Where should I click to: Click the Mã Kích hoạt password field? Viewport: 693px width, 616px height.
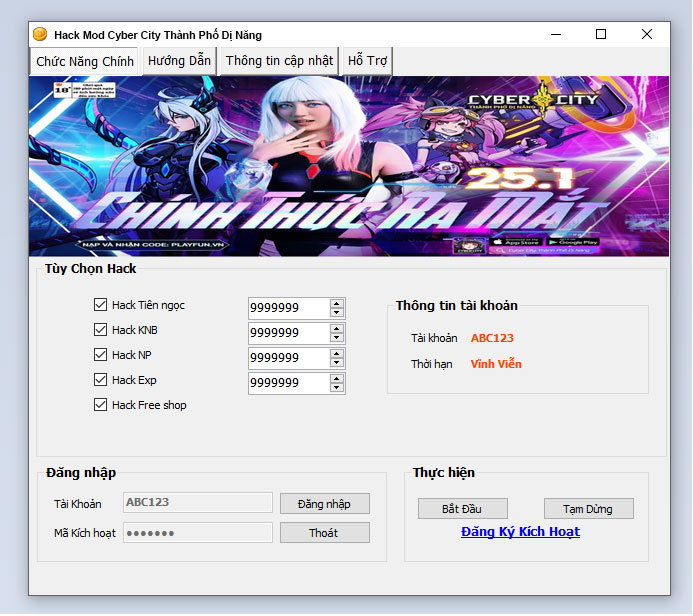pyautogui.click(x=198, y=533)
